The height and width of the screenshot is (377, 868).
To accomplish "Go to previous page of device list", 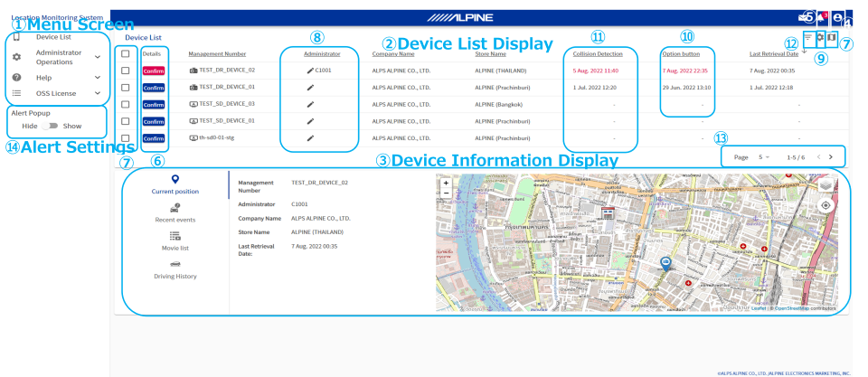I will (x=819, y=157).
